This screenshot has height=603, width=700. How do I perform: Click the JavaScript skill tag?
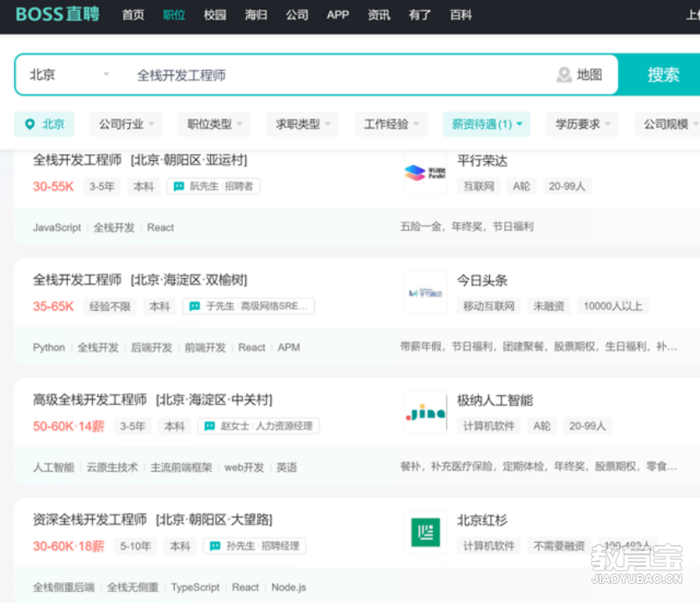coord(57,227)
